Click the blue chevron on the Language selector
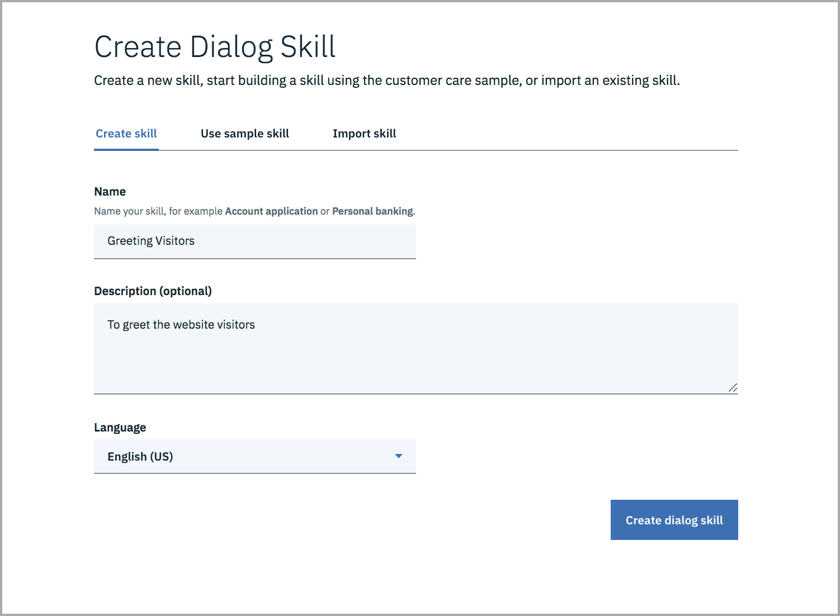Screen dimensions: 840x616 pyautogui.click(x=398, y=456)
